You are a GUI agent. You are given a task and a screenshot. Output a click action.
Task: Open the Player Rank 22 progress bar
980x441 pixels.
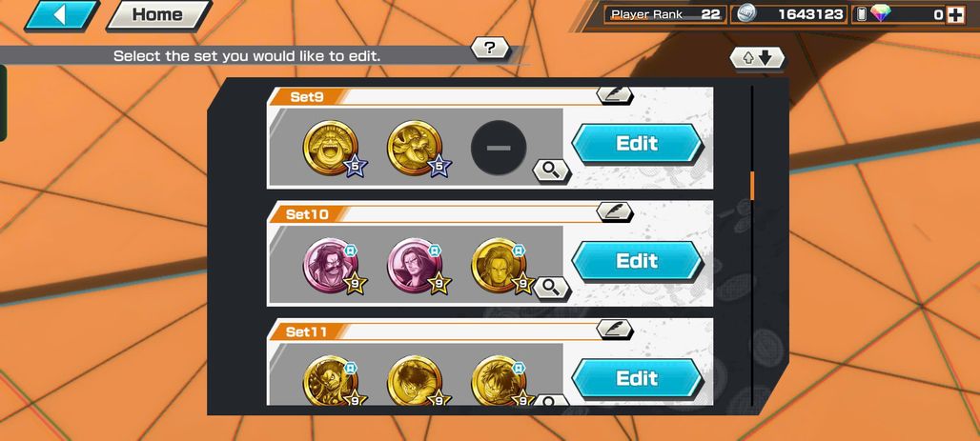(665, 14)
